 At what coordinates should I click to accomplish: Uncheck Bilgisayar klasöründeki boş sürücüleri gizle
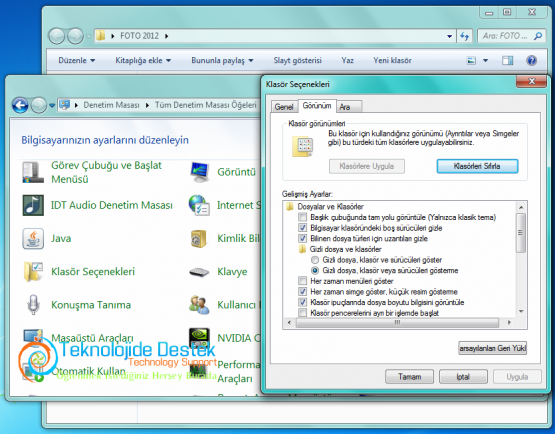(x=302, y=228)
